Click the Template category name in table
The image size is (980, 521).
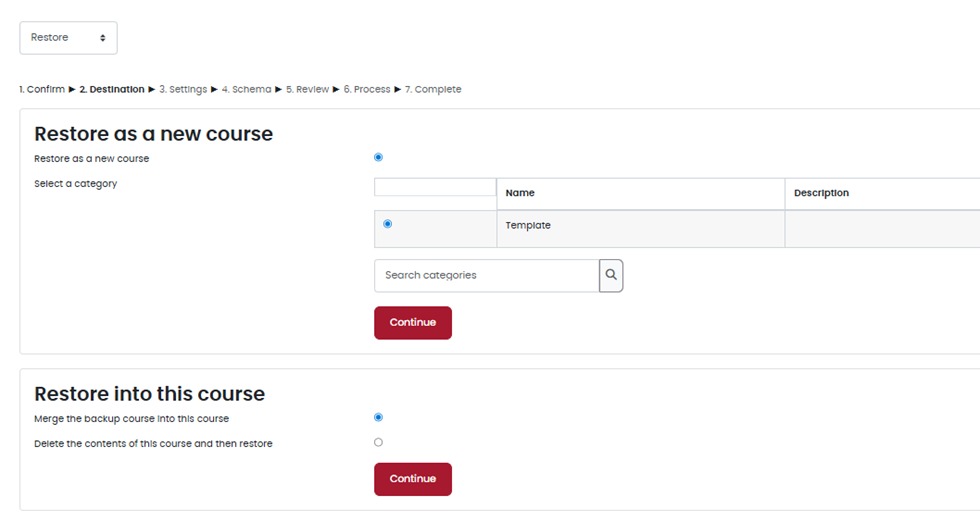[528, 226]
